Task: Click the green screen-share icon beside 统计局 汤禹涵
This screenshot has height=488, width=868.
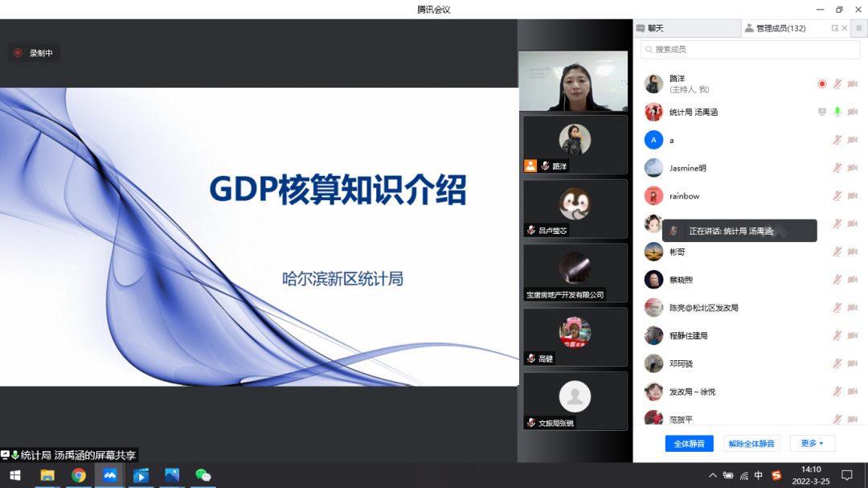Action: 821,113
